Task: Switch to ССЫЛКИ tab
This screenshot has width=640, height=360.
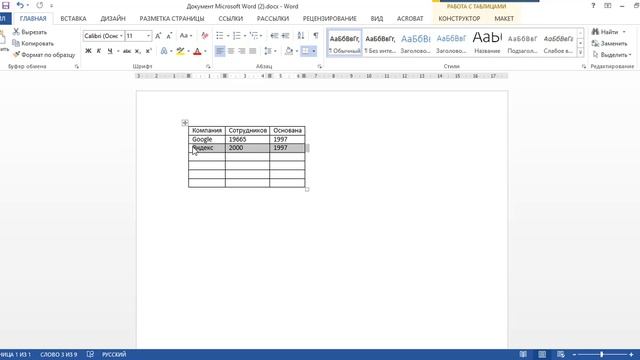Action: (231, 19)
